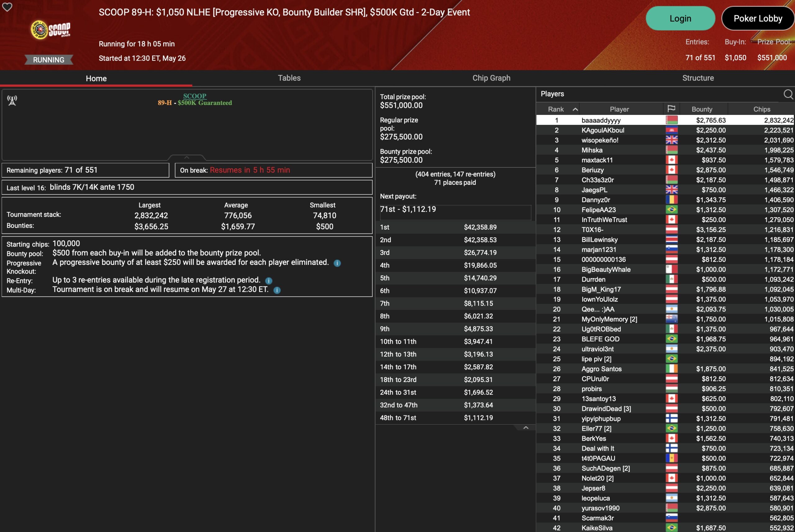Click wisopekeño!'s UK flag
Screen dimensions: 795x532
(671, 140)
